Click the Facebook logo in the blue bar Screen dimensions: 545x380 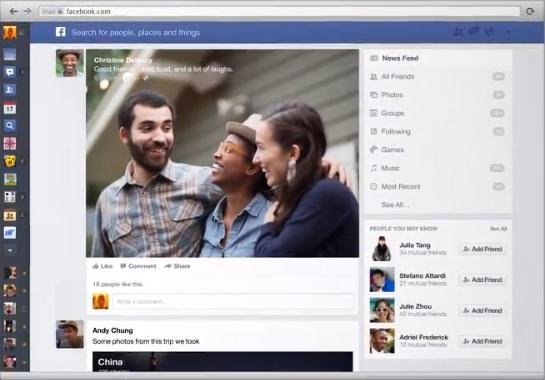point(60,32)
